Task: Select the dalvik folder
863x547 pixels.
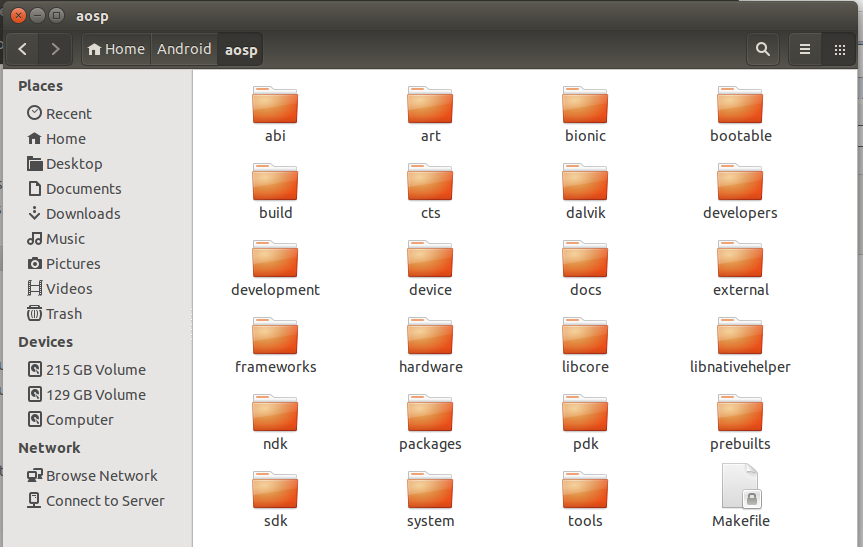Action: [585, 192]
